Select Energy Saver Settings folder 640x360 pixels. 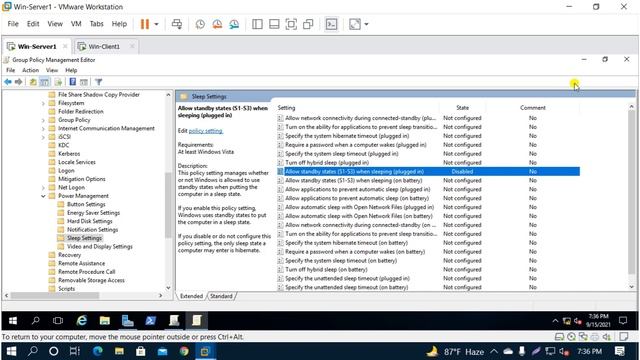coord(93,213)
